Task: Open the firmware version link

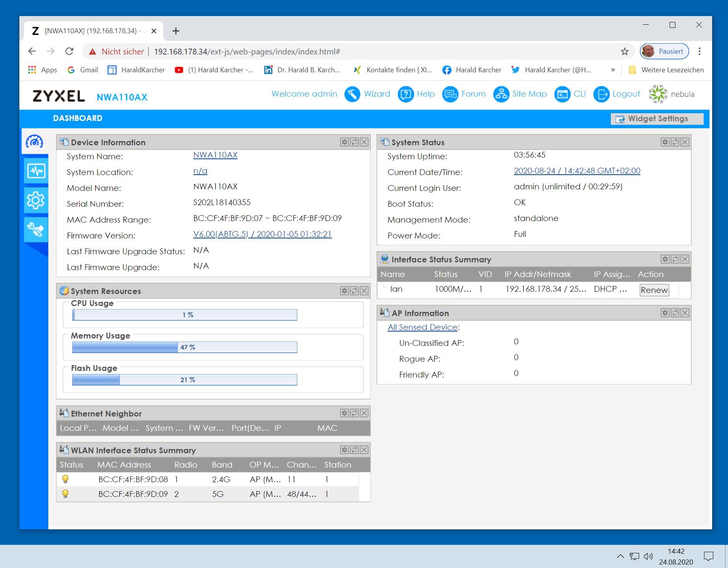Action: [x=262, y=234]
